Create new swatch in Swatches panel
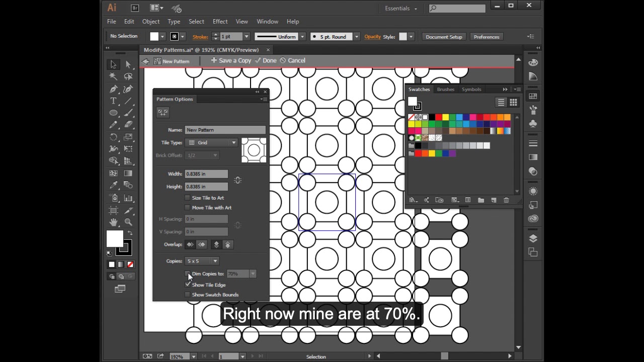This screenshot has width=644, height=362. 494,200
